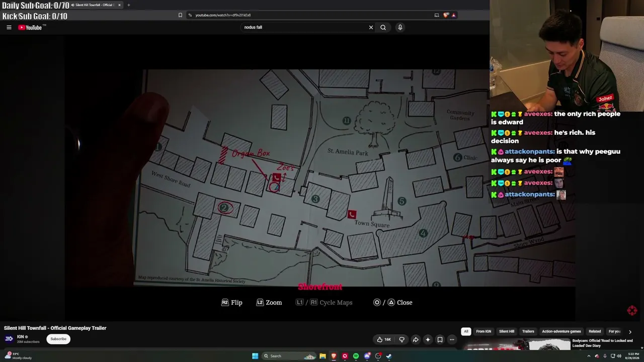Open File Explorer from the taskbar
Screen dimensions: 644x362
point(323,356)
